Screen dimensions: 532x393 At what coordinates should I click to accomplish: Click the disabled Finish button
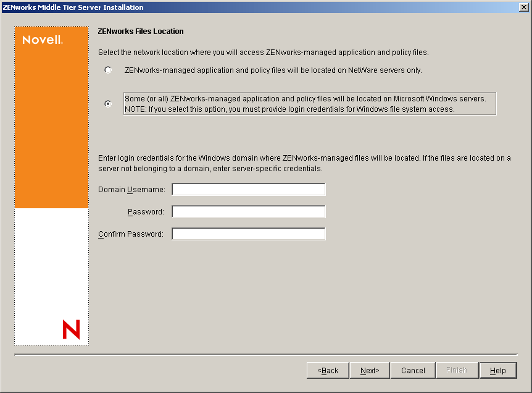tap(457, 370)
